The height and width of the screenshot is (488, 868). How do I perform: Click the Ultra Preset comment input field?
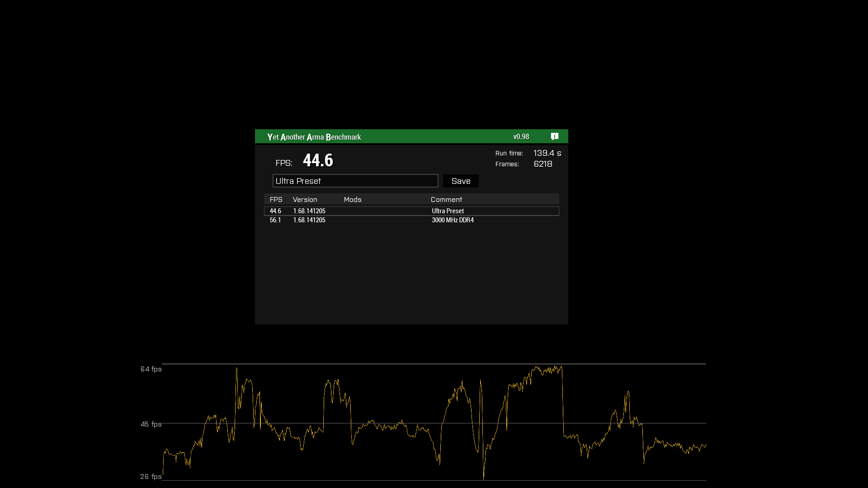(355, 181)
